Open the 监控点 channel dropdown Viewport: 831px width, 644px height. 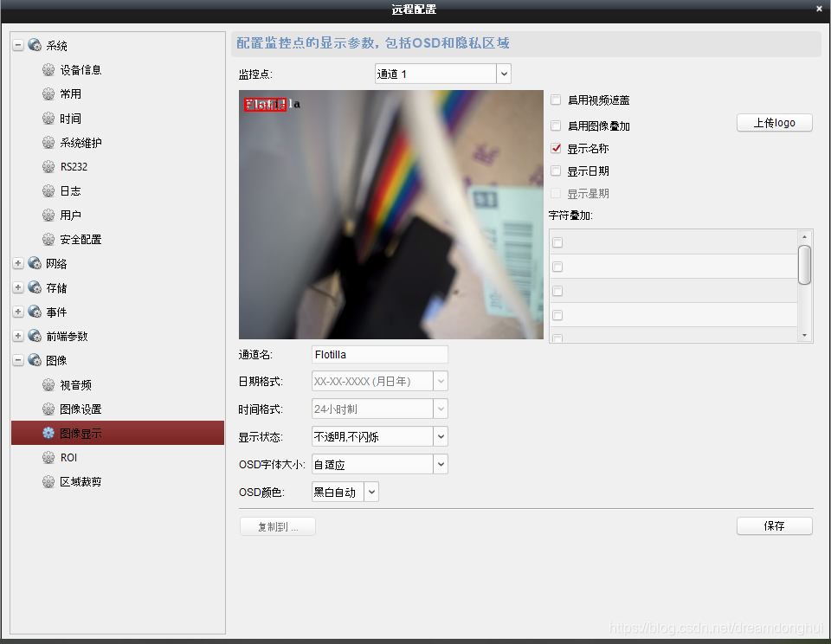[x=504, y=74]
